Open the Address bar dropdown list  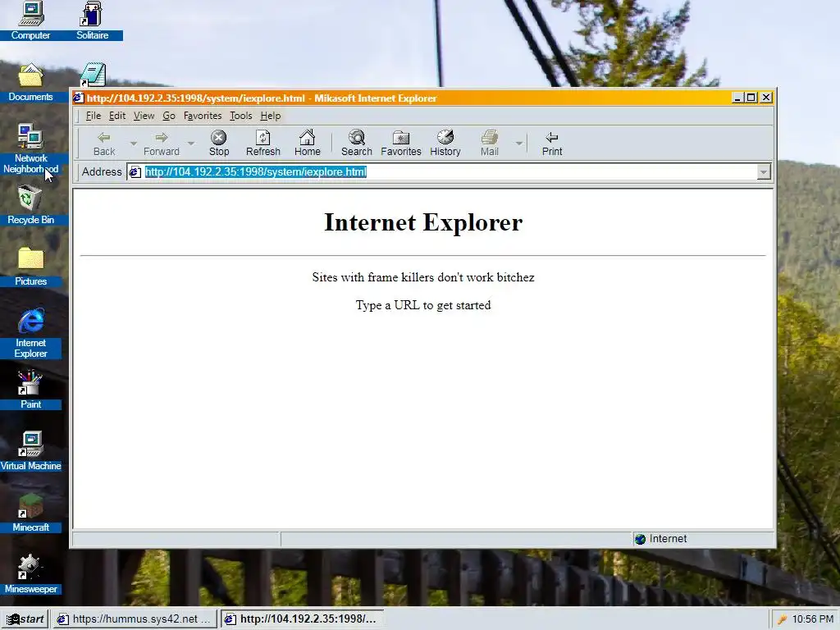(x=764, y=172)
